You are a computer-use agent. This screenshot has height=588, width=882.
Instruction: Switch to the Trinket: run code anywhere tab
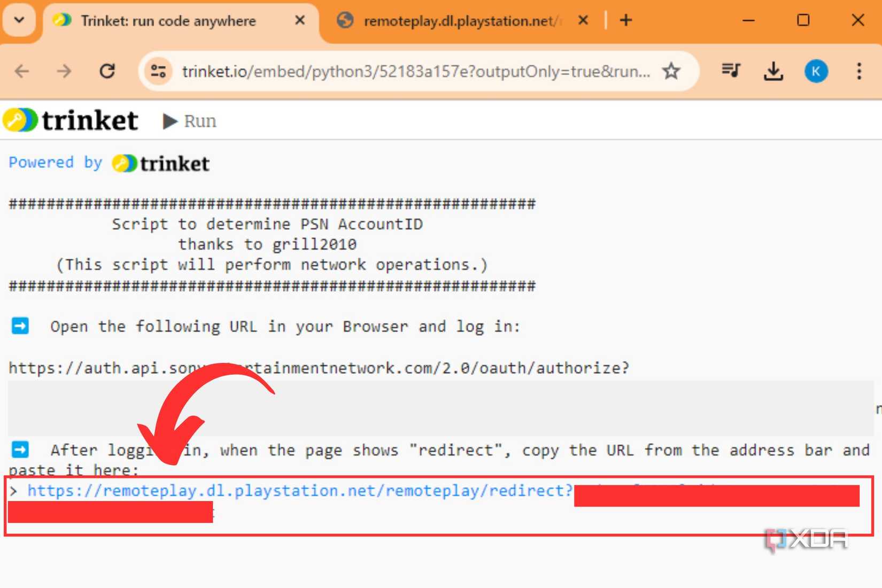(180, 21)
